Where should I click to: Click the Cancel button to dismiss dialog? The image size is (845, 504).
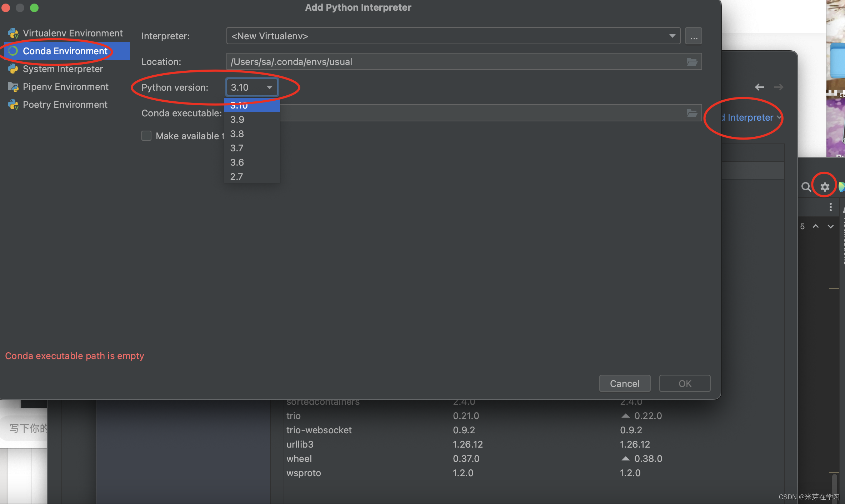[625, 383]
